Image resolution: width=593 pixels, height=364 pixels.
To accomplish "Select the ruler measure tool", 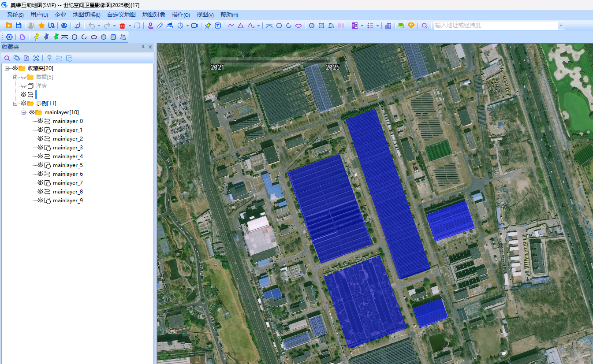I will coord(160,26).
